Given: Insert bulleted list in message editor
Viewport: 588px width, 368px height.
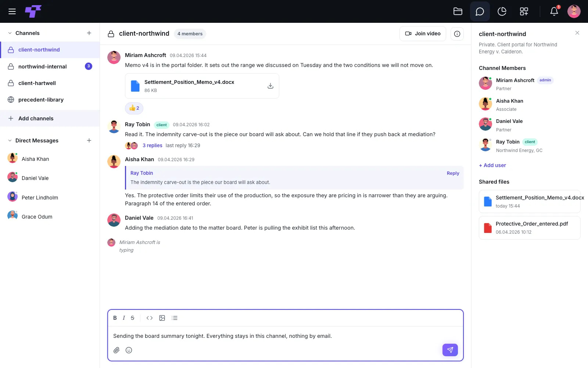Looking at the screenshot, I should pos(175,318).
